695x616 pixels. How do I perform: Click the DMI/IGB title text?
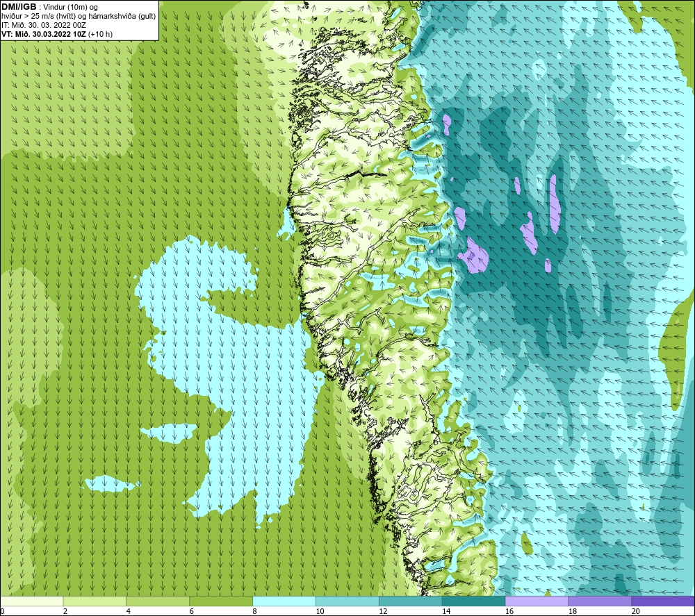[19, 7]
